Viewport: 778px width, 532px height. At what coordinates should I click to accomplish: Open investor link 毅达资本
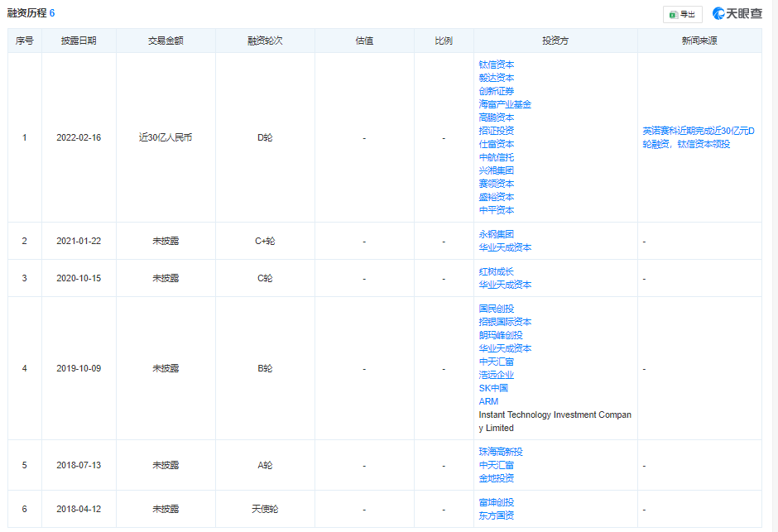[x=496, y=78]
